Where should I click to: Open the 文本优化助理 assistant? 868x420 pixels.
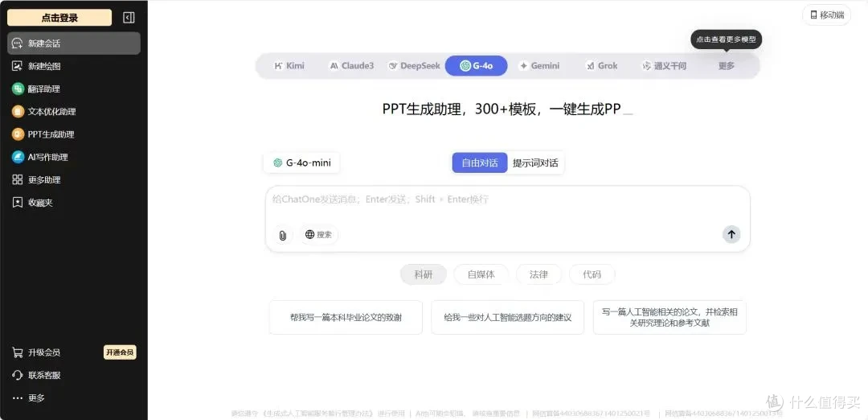(74, 111)
